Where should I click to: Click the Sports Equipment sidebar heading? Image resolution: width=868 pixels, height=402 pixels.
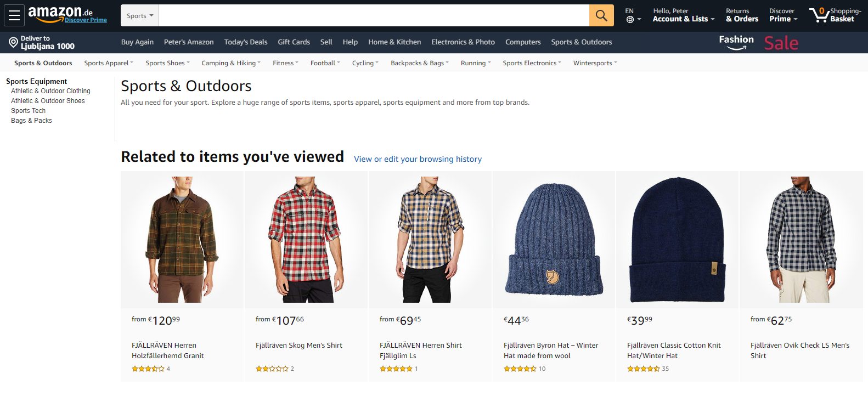click(x=36, y=81)
